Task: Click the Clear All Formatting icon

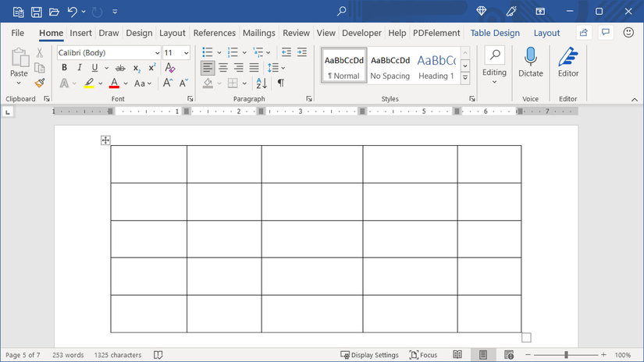Action: click(x=171, y=68)
